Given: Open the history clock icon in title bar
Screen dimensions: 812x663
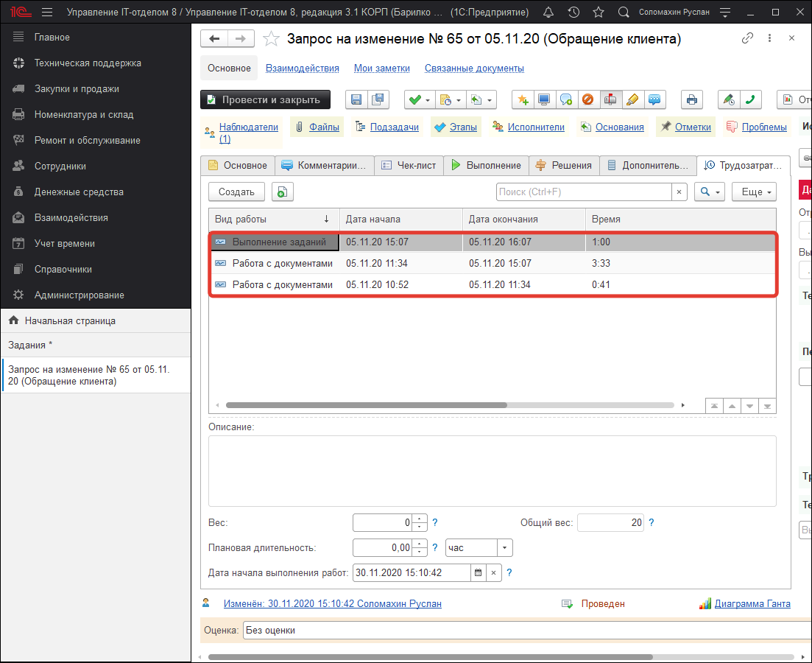Looking at the screenshot, I should [573, 13].
